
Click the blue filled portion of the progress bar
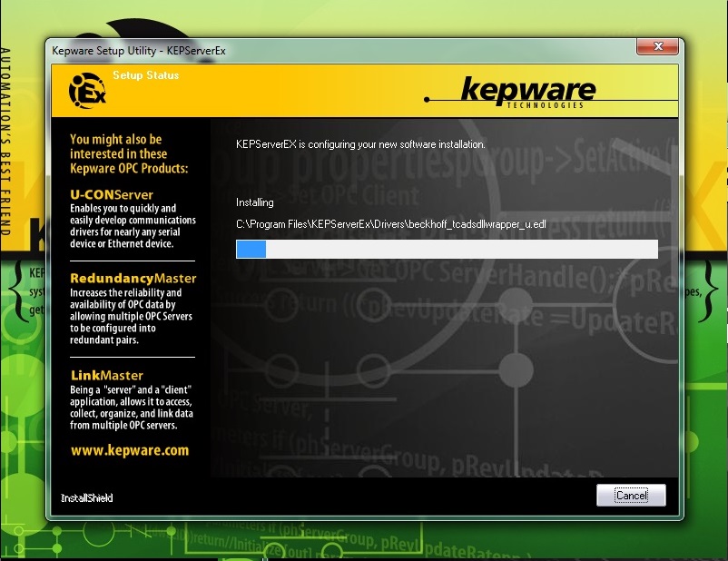coord(251,249)
